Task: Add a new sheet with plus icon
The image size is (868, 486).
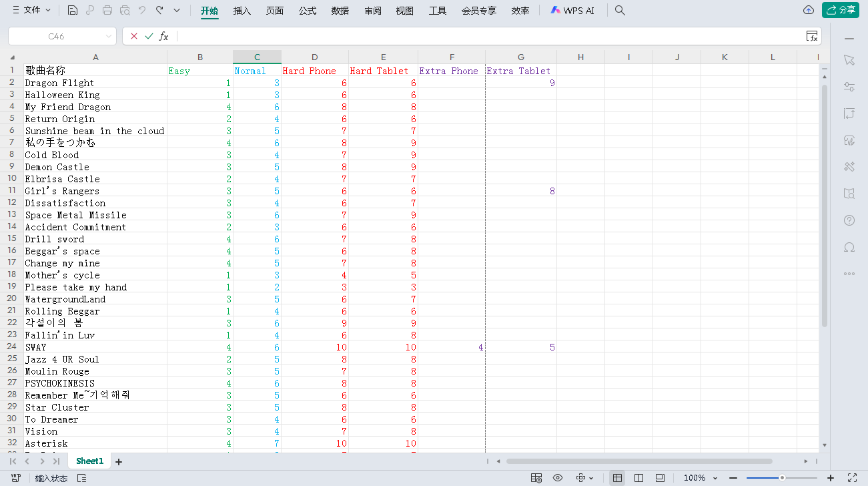Action: (119, 461)
